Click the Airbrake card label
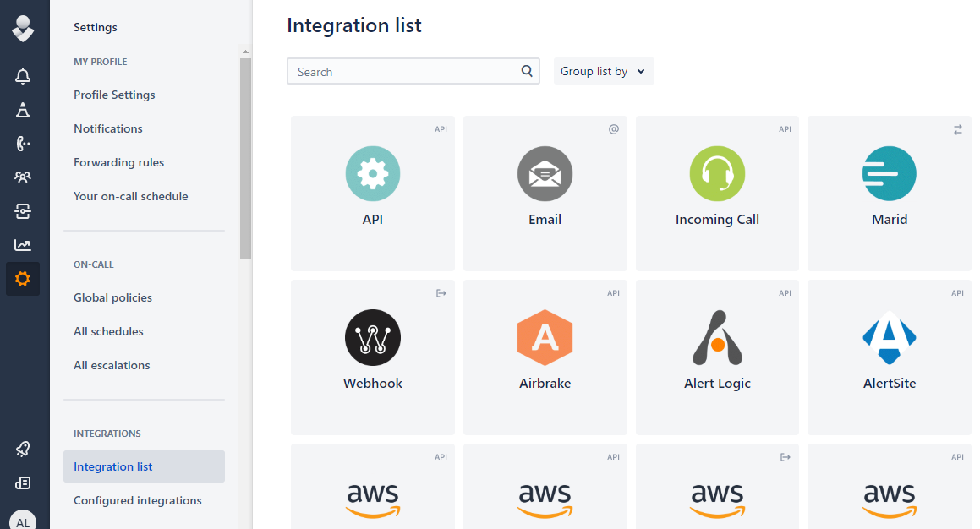Screen dimensions: 980x529 click(545, 384)
